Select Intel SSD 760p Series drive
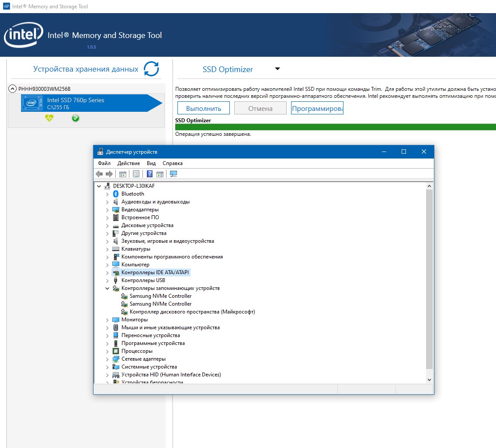Viewport: 496px width, 448px height. coord(92,103)
